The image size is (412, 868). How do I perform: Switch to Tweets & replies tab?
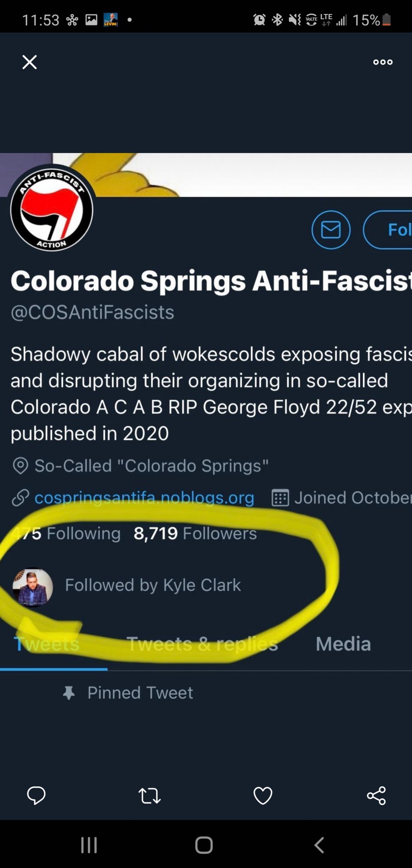coord(202,644)
